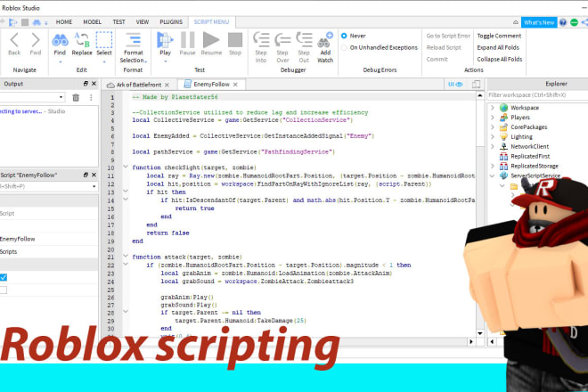Click the Step Over debugger icon
Viewport: 588px width, 392px height.
tap(282, 40)
